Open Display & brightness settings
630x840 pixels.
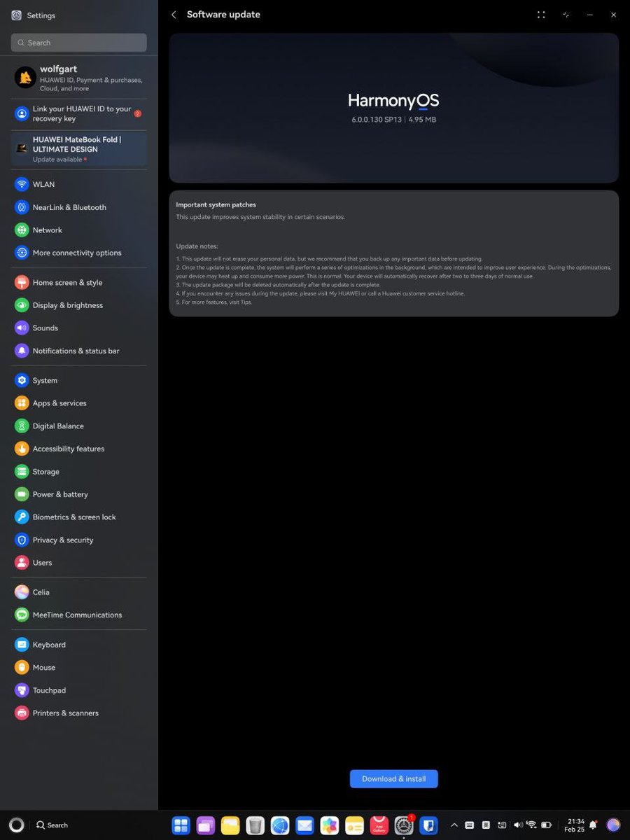click(x=78, y=305)
